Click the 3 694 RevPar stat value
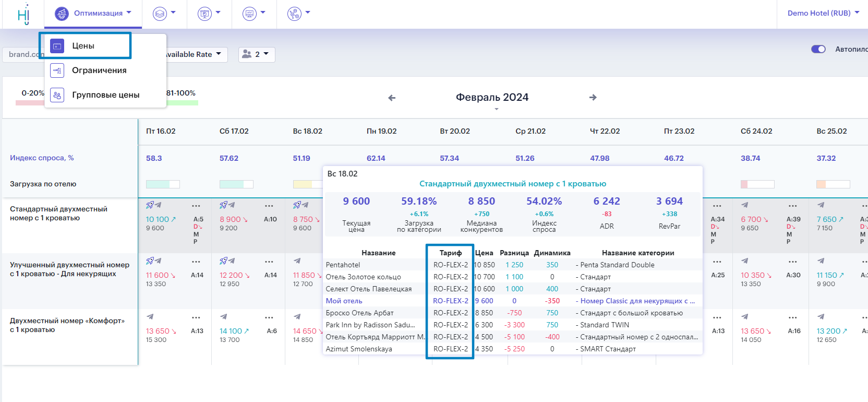 [x=669, y=202]
